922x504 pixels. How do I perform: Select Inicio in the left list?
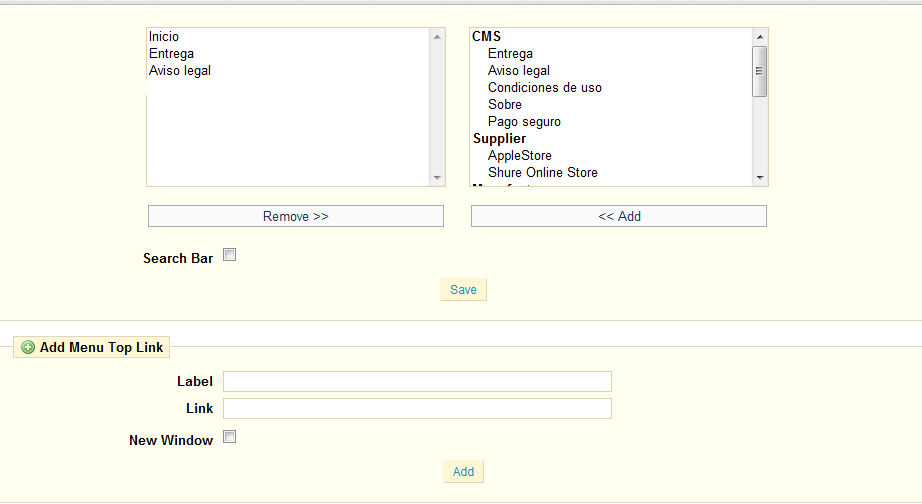point(163,36)
